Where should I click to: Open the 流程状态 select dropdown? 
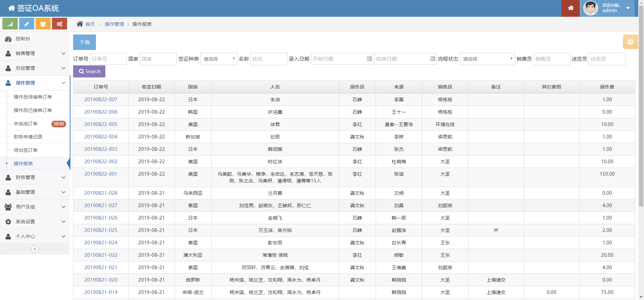pyautogui.click(x=487, y=59)
